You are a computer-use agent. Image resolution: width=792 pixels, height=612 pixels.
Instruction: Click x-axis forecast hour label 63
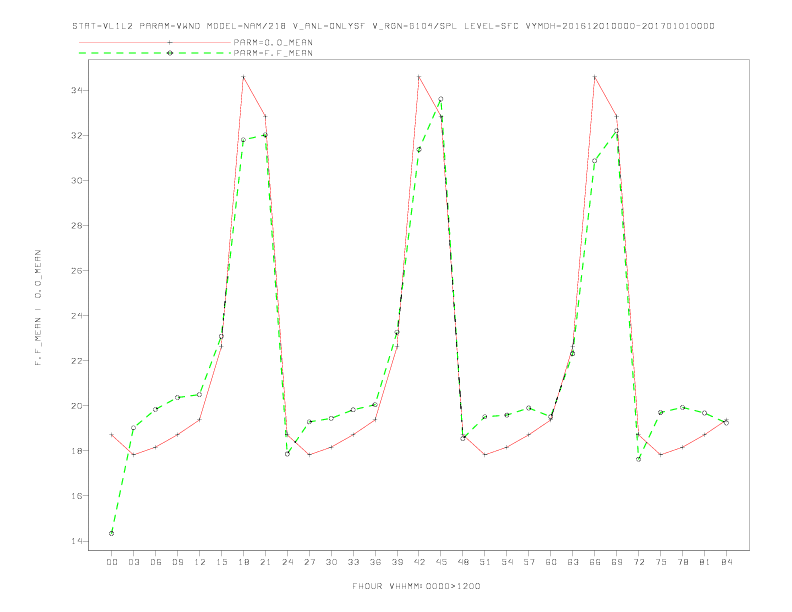tap(573, 562)
